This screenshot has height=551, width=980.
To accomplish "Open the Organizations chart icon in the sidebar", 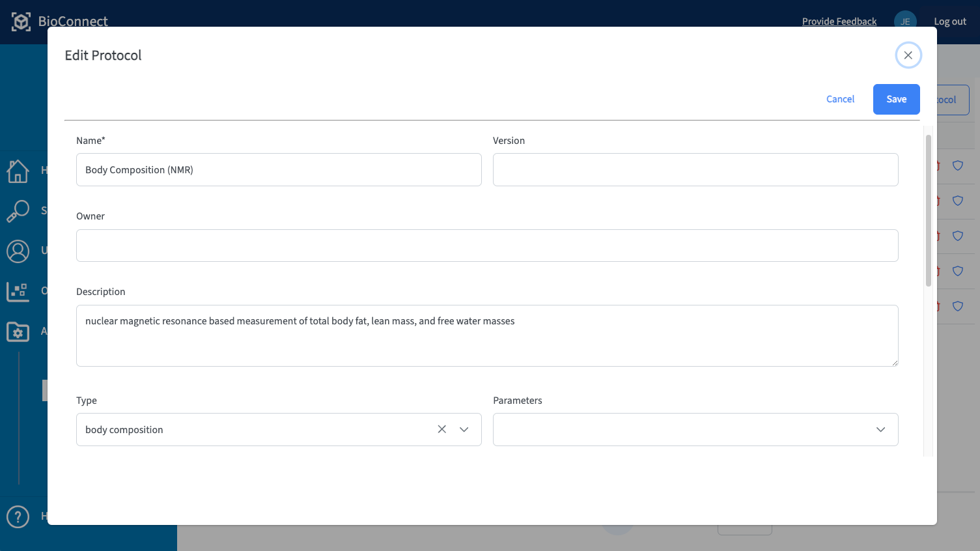I will click(x=18, y=292).
